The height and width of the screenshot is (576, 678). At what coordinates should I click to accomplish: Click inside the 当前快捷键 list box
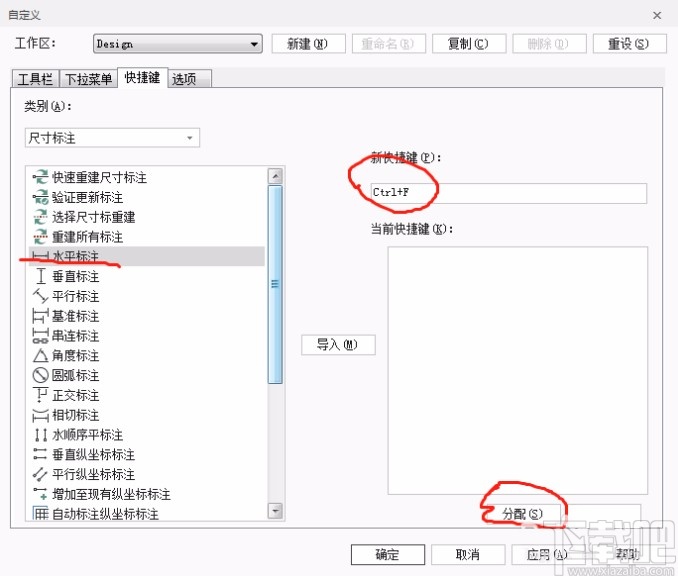pos(518,371)
